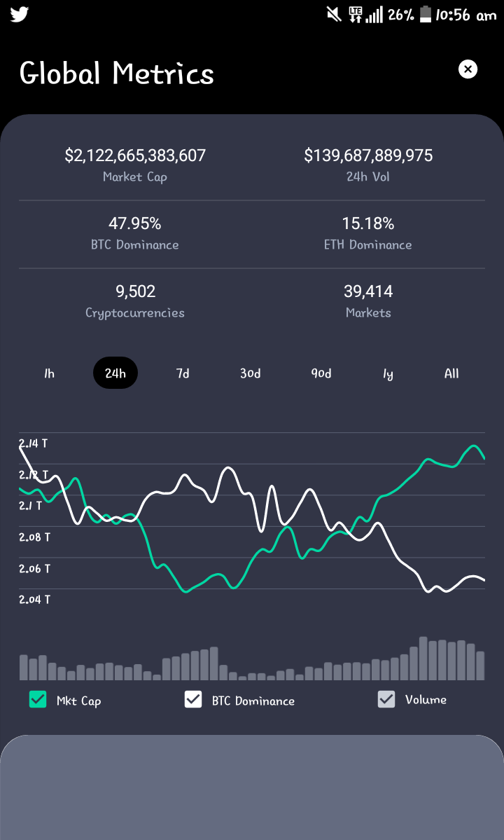Tap the BTC Dominance percentage

coord(135,223)
